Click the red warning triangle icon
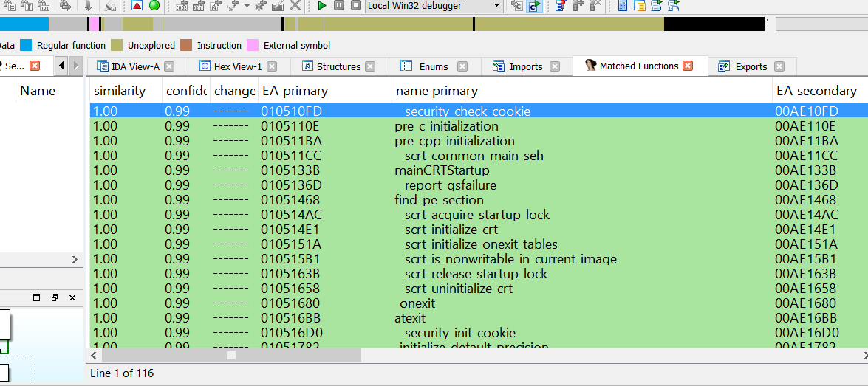Viewport: 868px width, 386px height. [x=137, y=6]
